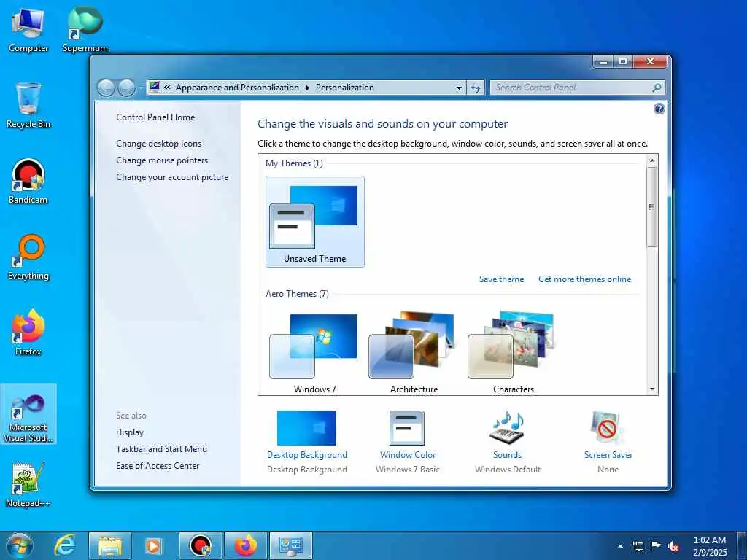The width and height of the screenshot is (747, 560).
Task: Switch to Firefox in the taskbar
Action: coord(245,545)
